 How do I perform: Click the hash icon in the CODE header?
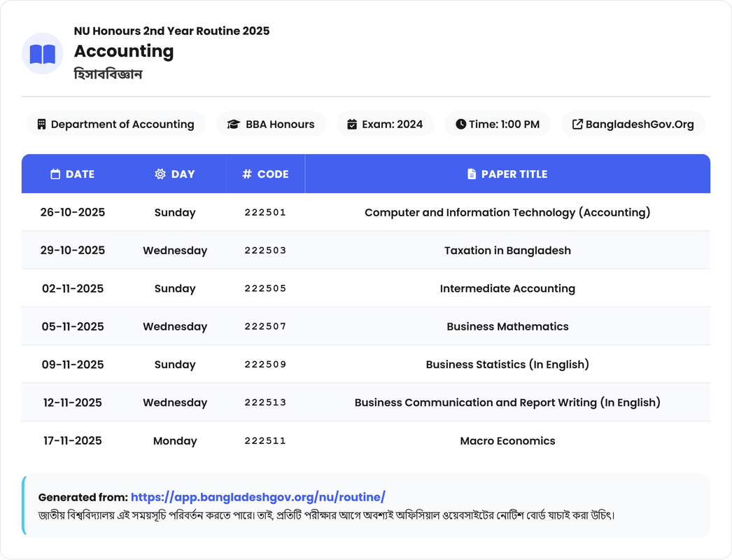coord(247,174)
